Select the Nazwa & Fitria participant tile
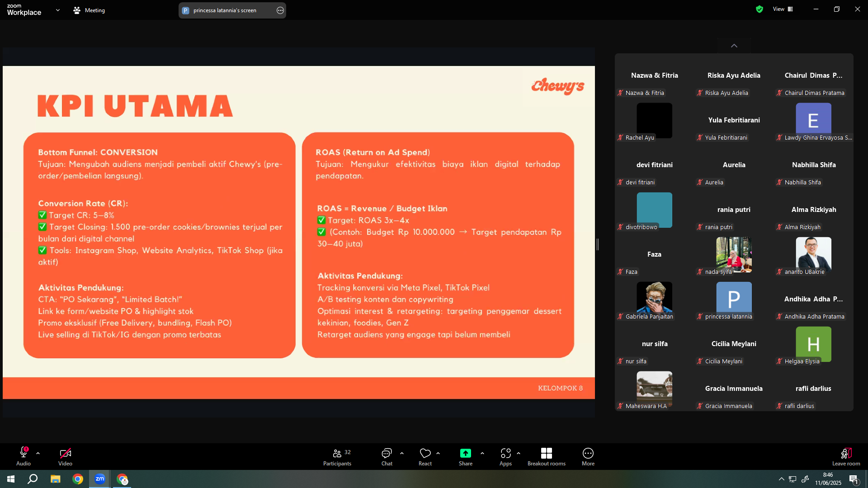Screen dimensions: 868x488 point(655,75)
